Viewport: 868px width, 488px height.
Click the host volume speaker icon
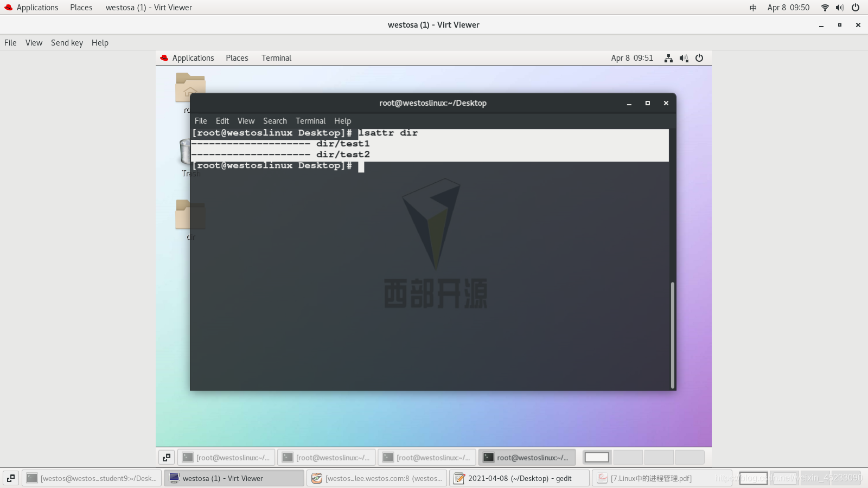tap(840, 8)
